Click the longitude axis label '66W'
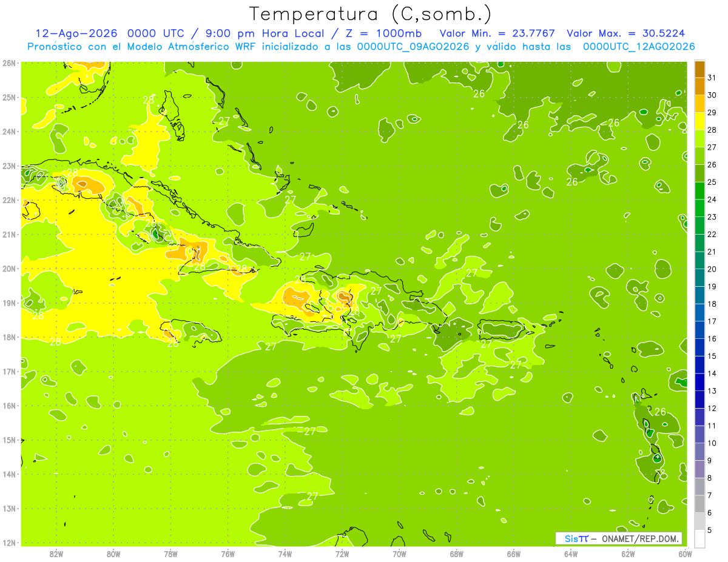This screenshot has width=728, height=562. pyautogui.click(x=514, y=554)
